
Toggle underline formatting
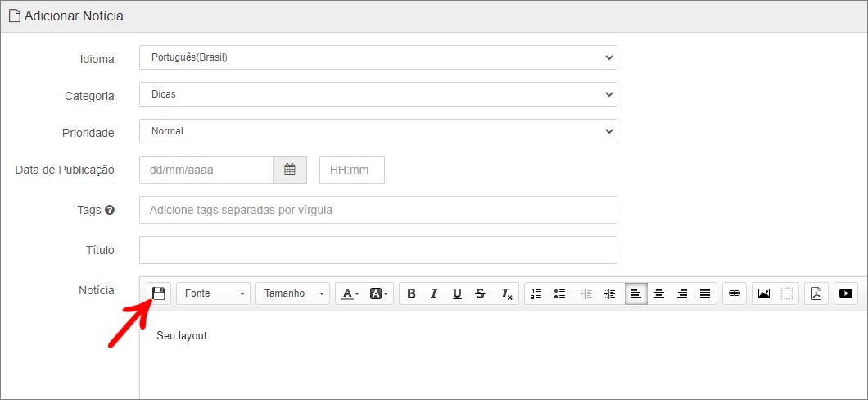click(x=457, y=293)
